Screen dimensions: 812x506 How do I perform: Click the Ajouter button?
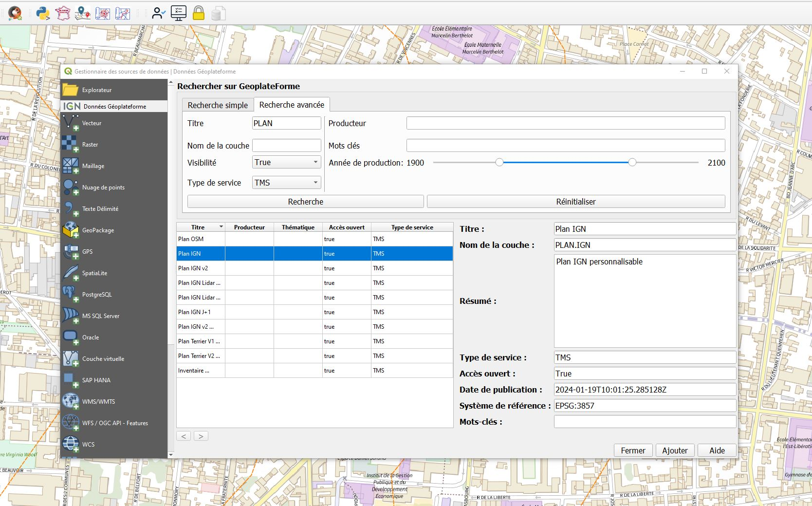pos(675,450)
